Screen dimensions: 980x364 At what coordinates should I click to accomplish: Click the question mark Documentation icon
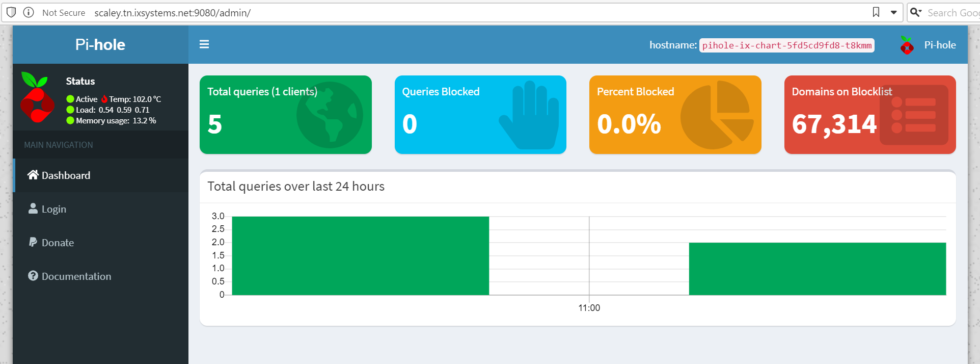[33, 276]
